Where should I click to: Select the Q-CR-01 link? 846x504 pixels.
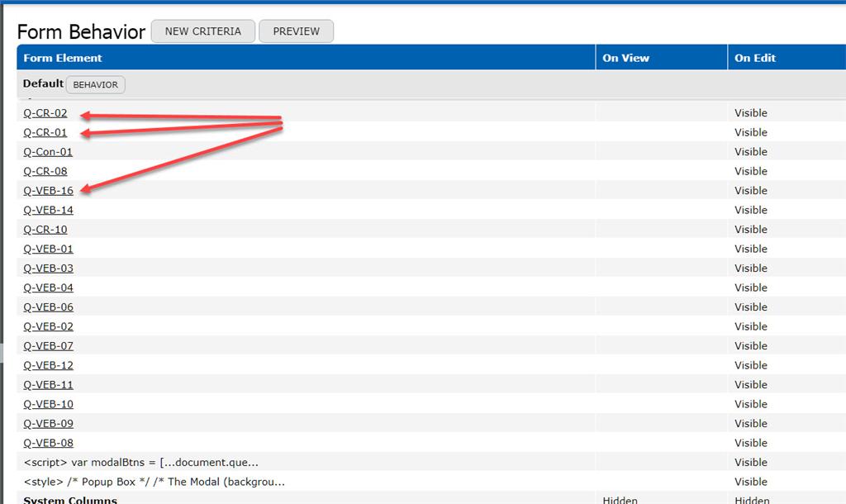pyautogui.click(x=45, y=132)
